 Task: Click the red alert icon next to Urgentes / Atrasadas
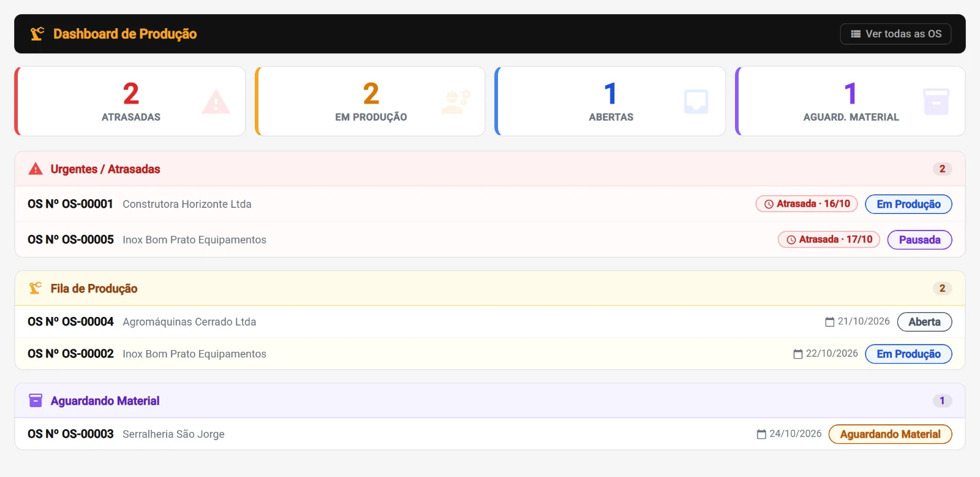[36, 169]
